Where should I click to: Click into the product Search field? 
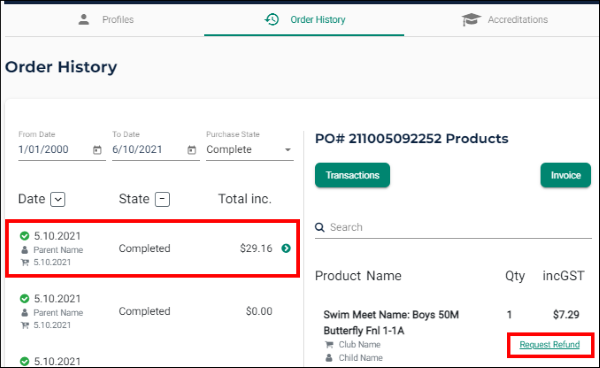coord(453,228)
